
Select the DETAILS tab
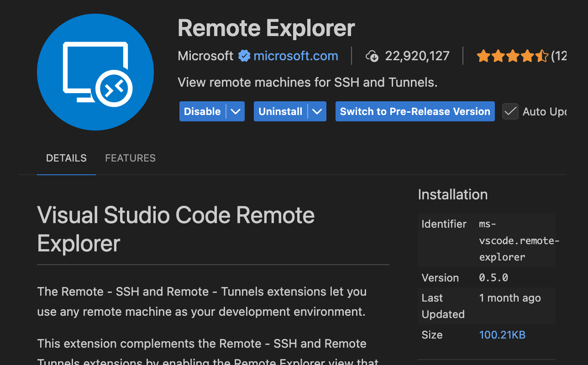[x=66, y=158]
